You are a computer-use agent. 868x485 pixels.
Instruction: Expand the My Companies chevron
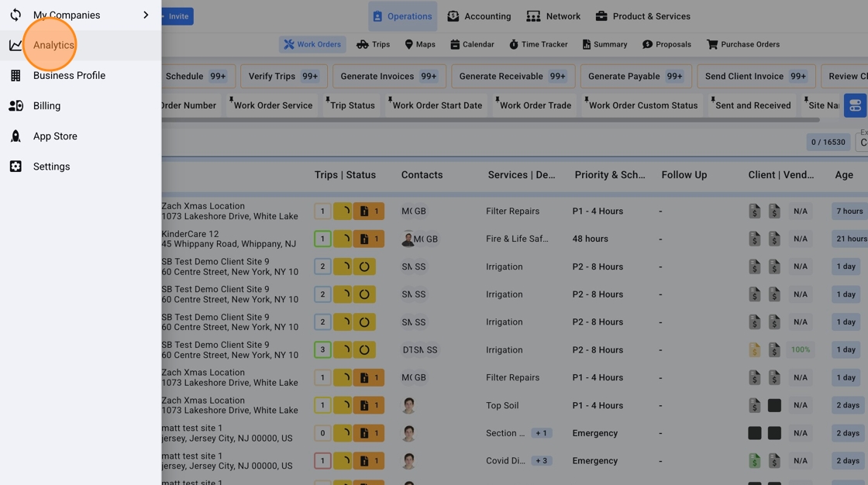[x=146, y=15]
